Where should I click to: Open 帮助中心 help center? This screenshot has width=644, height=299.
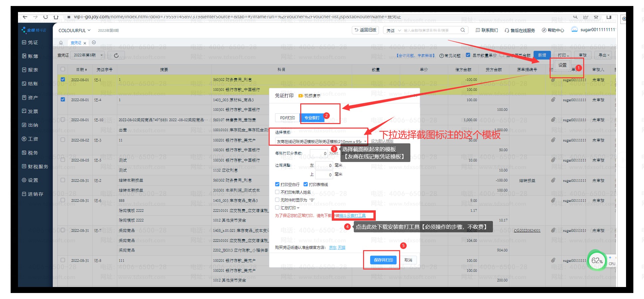click(x=553, y=30)
